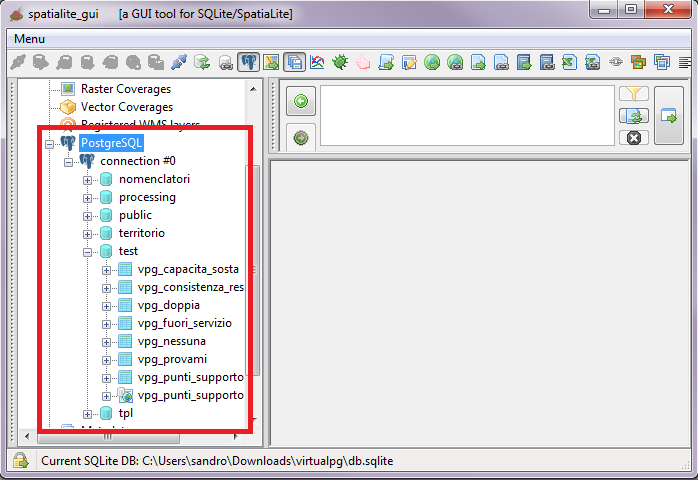Collapse the PostgreSQL tree node

[49, 144]
